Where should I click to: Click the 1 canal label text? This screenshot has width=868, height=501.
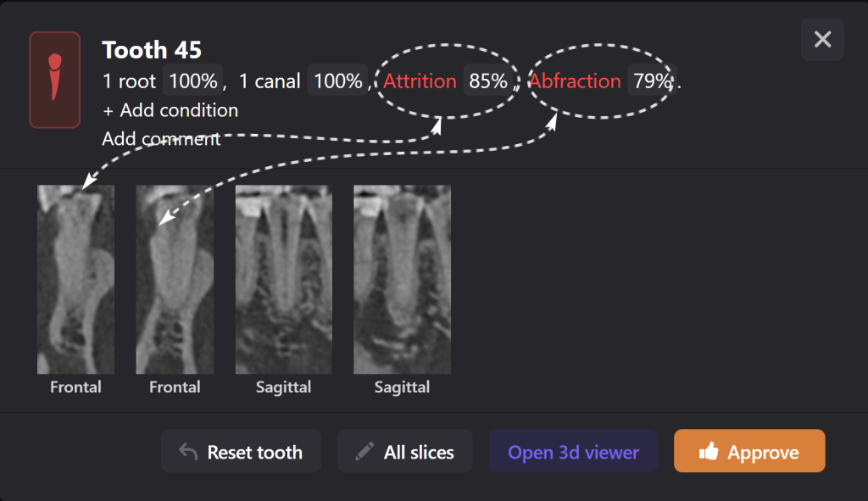[x=270, y=81]
